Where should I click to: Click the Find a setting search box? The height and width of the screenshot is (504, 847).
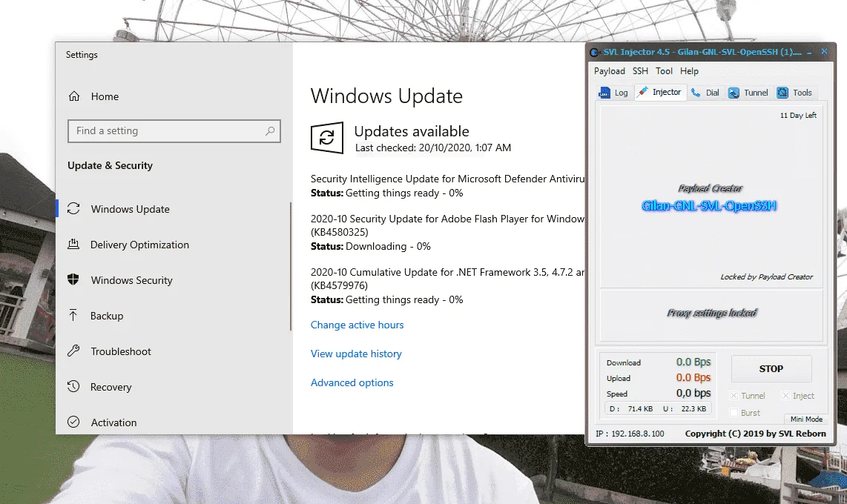point(174,131)
